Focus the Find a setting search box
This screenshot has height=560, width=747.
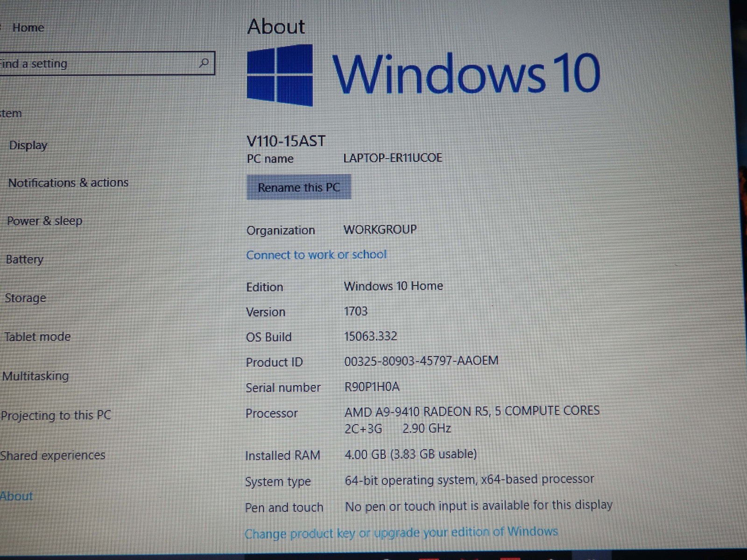106,63
